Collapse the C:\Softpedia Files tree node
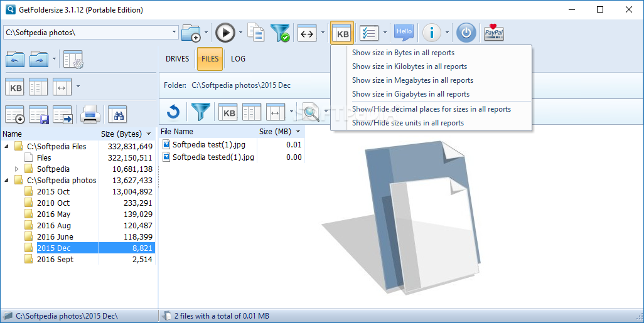The width and height of the screenshot is (644, 323). point(6,146)
